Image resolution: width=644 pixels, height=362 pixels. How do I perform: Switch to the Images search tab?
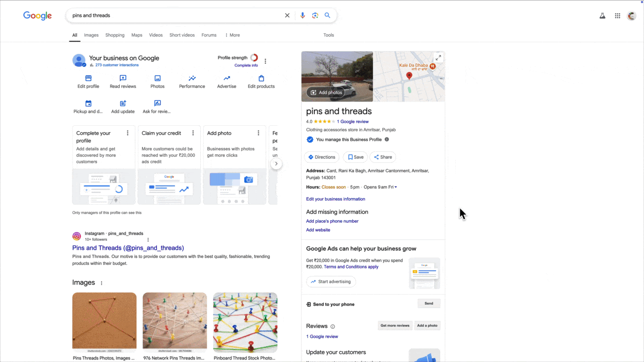coord(91,35)
